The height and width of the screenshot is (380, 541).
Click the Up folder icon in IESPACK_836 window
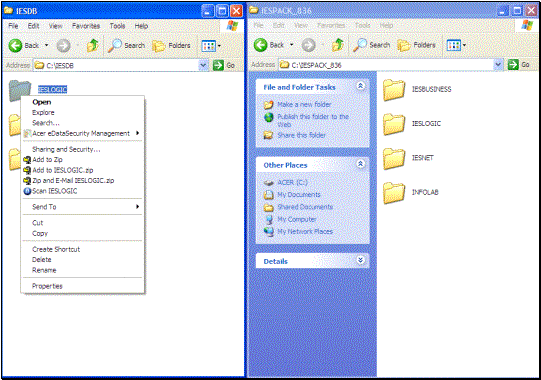[x=337, y=45]
